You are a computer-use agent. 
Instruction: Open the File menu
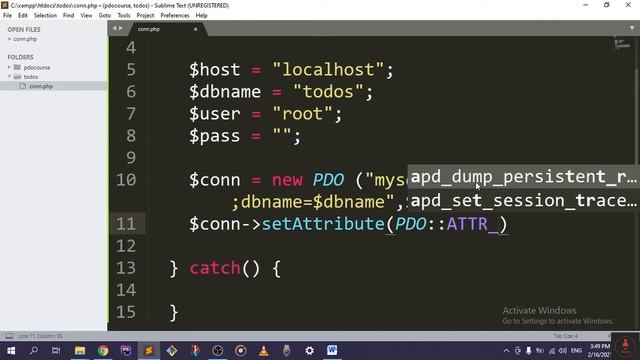click(x=7, y=16)
